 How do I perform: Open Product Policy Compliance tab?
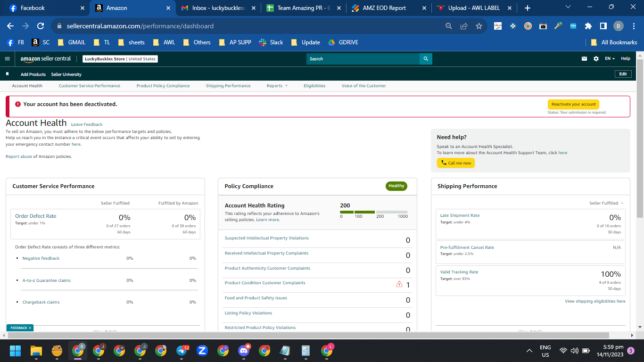click(x=163, y=86)
